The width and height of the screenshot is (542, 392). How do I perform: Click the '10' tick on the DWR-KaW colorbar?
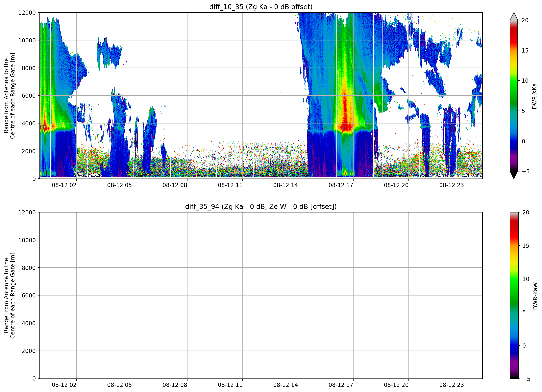tap(526, 279)
